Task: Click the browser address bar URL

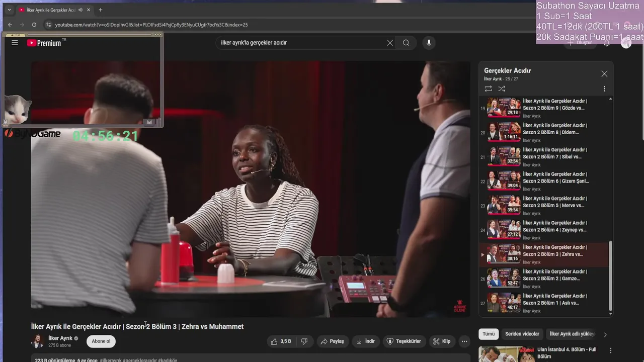Action: [x=151, y=25]
